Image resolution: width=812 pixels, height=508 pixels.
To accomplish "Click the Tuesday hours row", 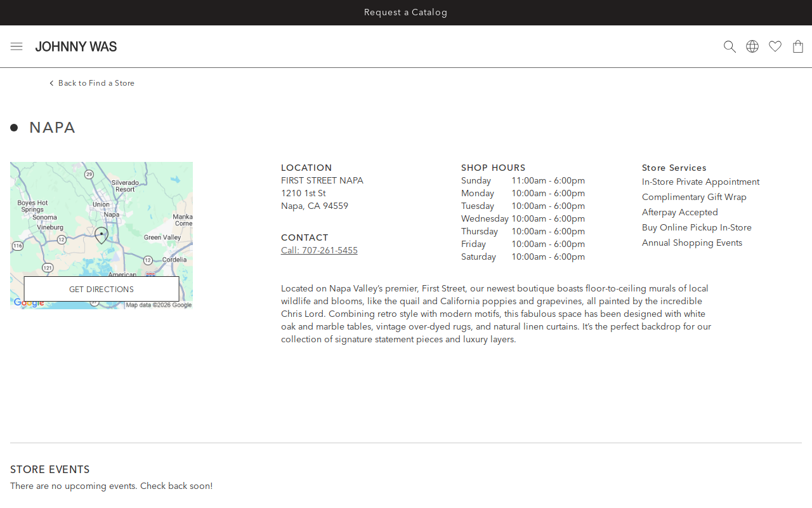I will [x=523, y=206].
